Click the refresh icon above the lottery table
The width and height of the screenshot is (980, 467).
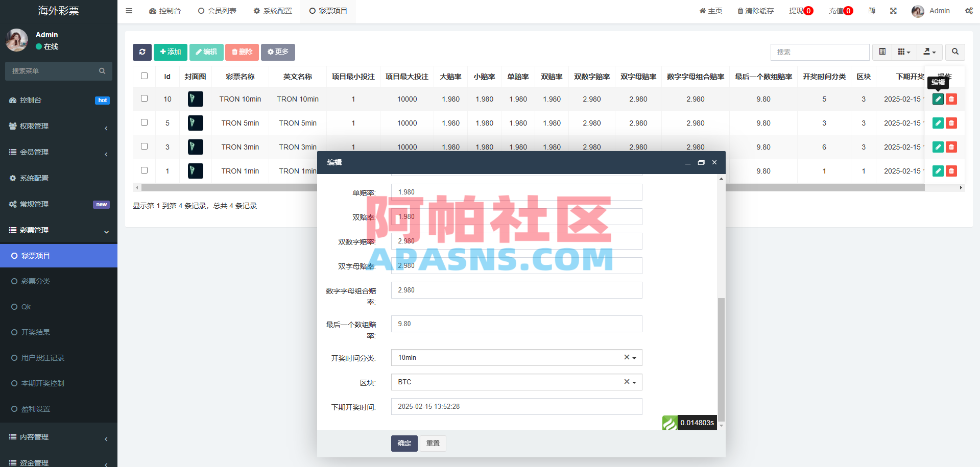pos(142,52)
